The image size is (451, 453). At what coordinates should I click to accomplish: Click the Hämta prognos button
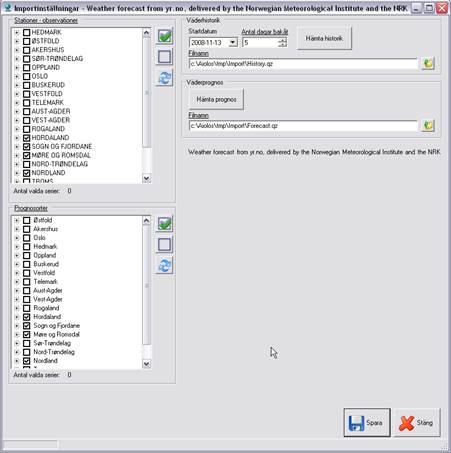tap(216, 99)
